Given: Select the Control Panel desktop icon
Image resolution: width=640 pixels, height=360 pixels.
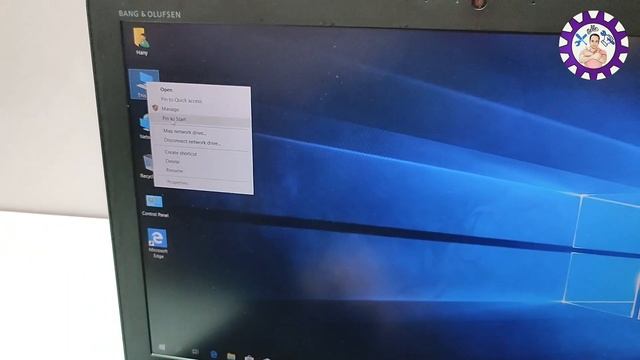Looking at the screenshot, I should point(155,205).
